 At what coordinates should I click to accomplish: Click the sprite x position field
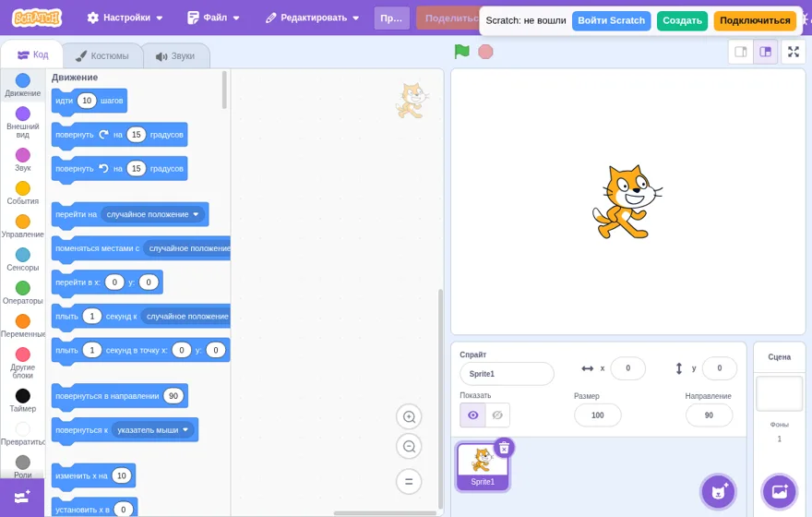click(627, 368)
